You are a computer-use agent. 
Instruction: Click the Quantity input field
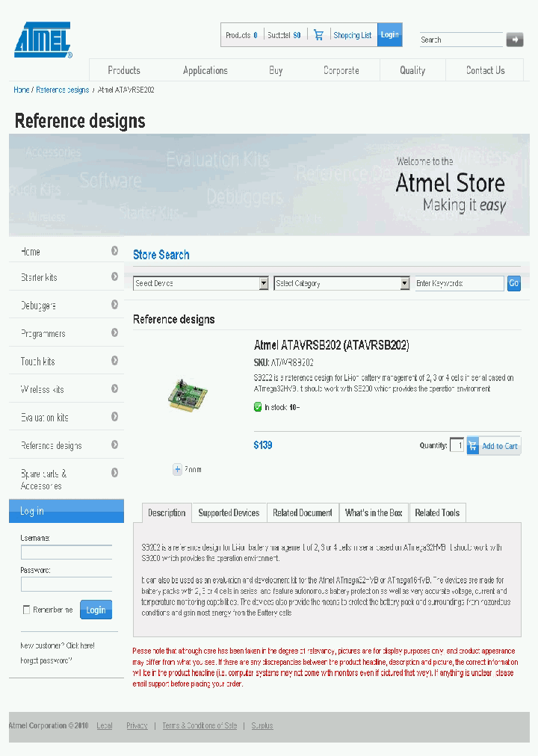[457, 445]
